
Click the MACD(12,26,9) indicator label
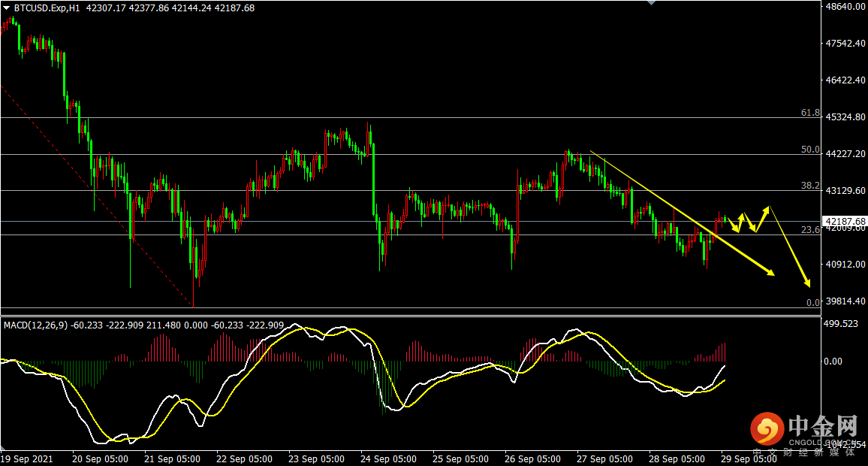35,325
